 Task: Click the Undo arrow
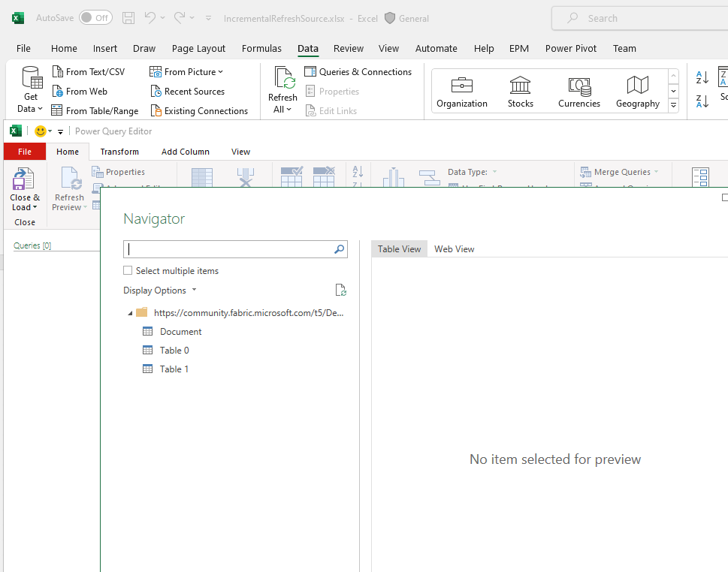[x=150, y=17]
